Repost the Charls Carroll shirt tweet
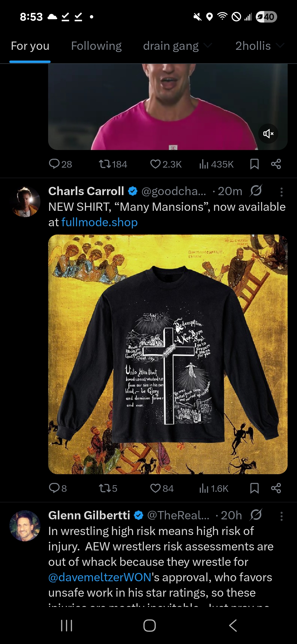Viewport: 297px width, 644px height. coord(108,488)
